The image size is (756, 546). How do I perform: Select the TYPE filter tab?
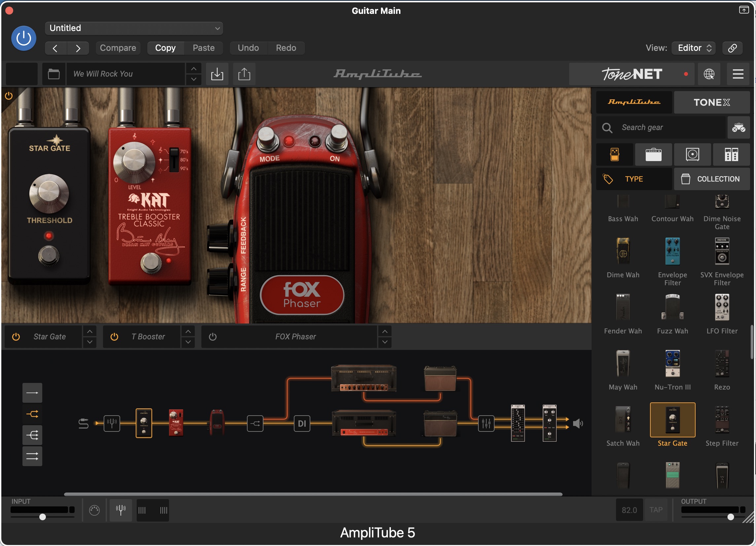click(x=634, y=179)
